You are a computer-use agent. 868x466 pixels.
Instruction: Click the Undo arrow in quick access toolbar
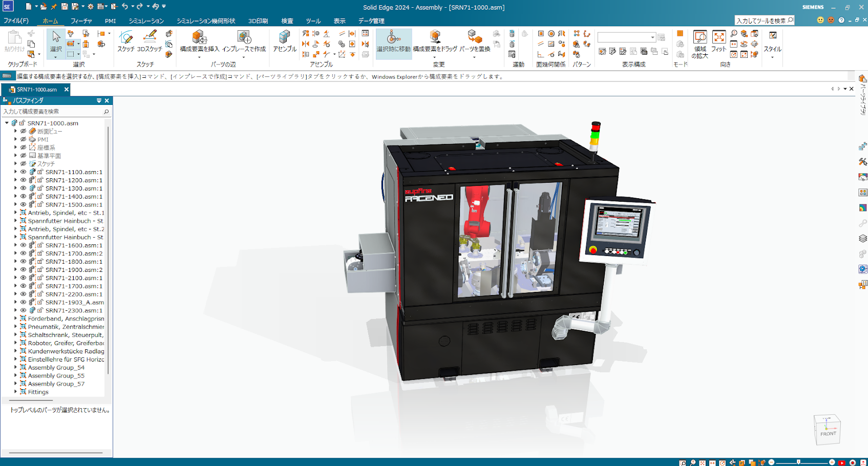pos(125,7)
